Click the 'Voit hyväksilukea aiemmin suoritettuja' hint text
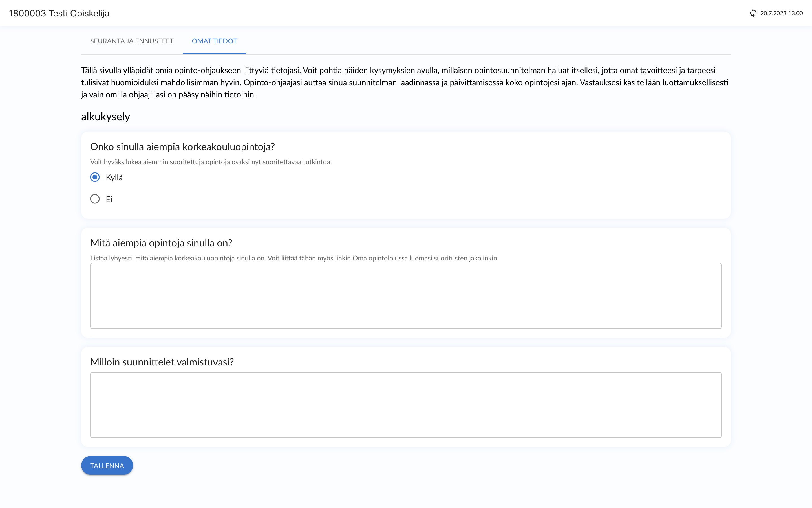812x508 pixels. pyautogui.click(x=211, y=162)
